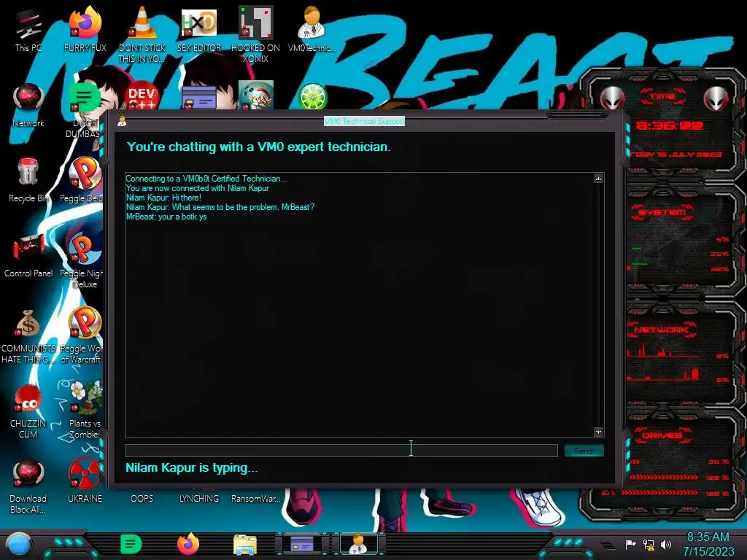Open the DEV C++ desktop shortcut

click(142, 97)
